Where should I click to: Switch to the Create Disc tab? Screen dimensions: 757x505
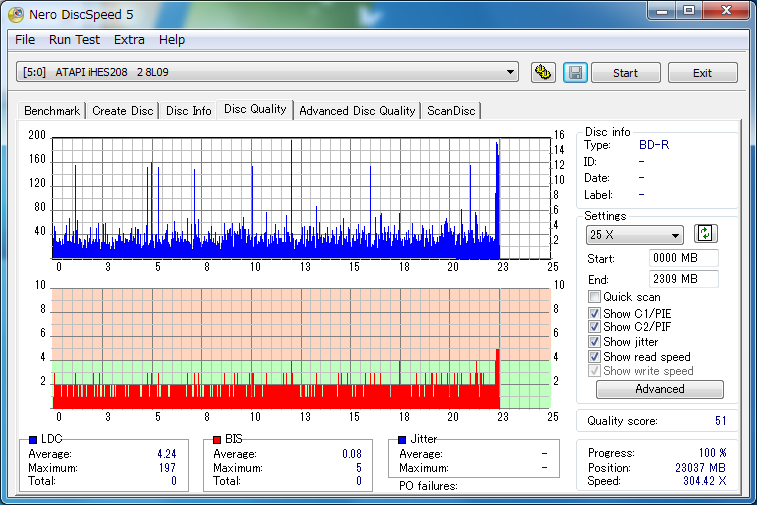123,111
